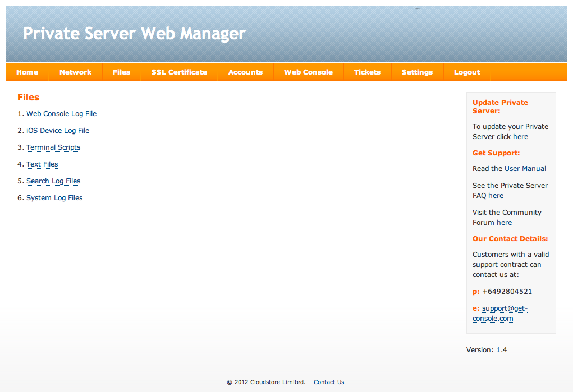Visit the Community Forum link
573x392 pixels.
[503, 222]
